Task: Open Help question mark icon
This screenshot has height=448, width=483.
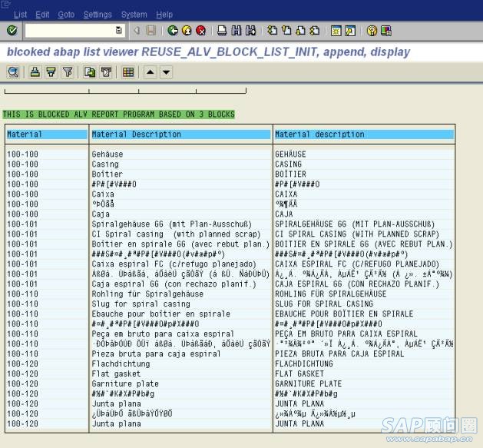Action: (x=372, y=31)
